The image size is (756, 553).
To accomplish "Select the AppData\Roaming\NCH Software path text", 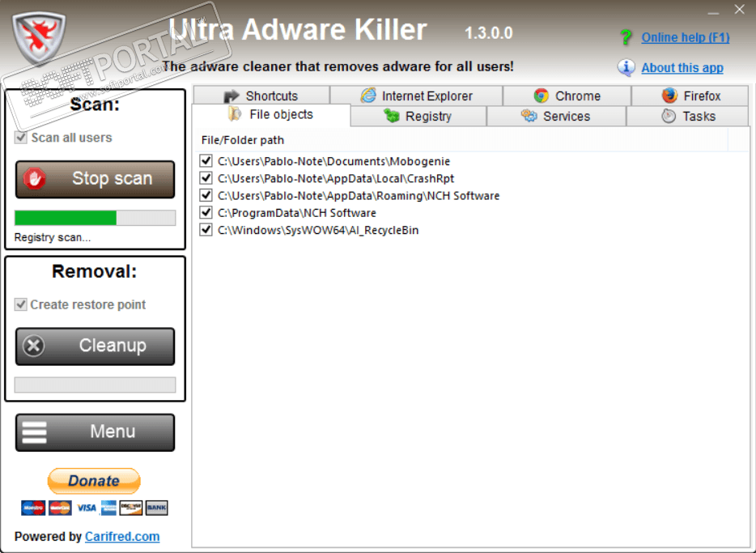I will click(359, 196).
